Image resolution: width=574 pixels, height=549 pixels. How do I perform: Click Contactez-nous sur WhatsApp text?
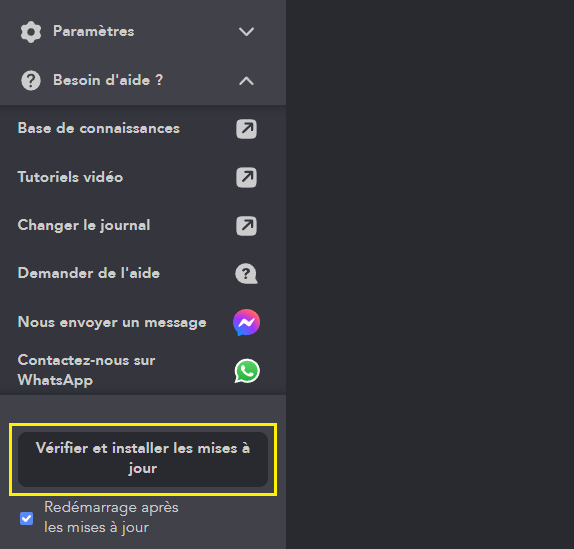click(86, 370)
